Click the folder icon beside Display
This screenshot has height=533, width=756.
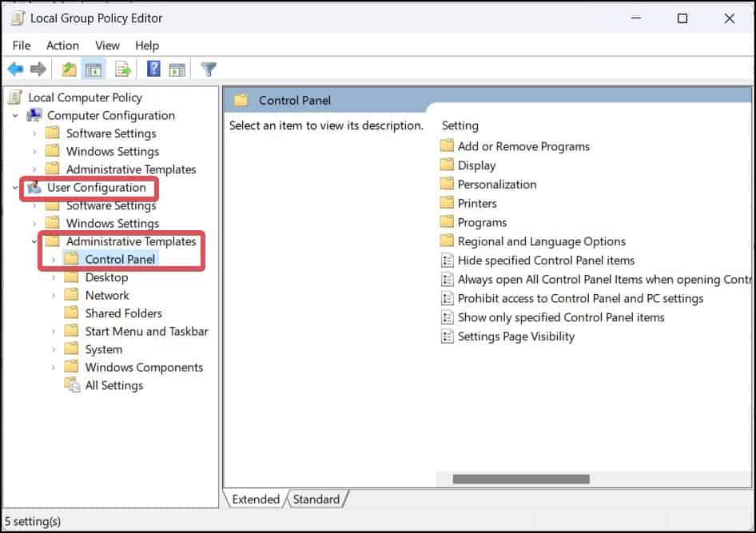click(x=447, y=165)
